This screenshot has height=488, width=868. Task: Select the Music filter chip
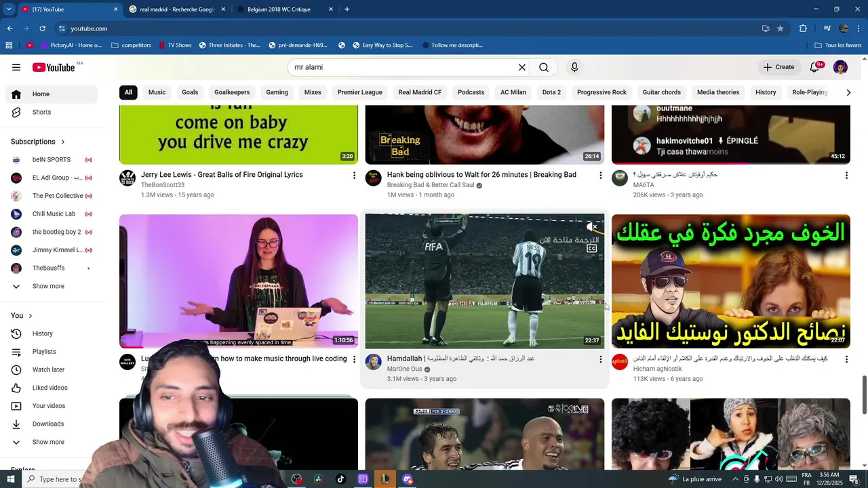[157, 92]
